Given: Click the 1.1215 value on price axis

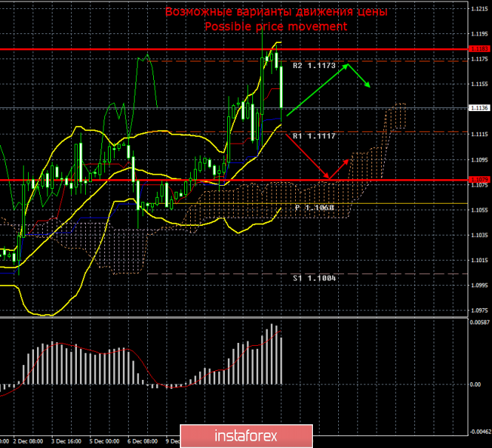Looking at the screenshot, I should coord(479,8).
